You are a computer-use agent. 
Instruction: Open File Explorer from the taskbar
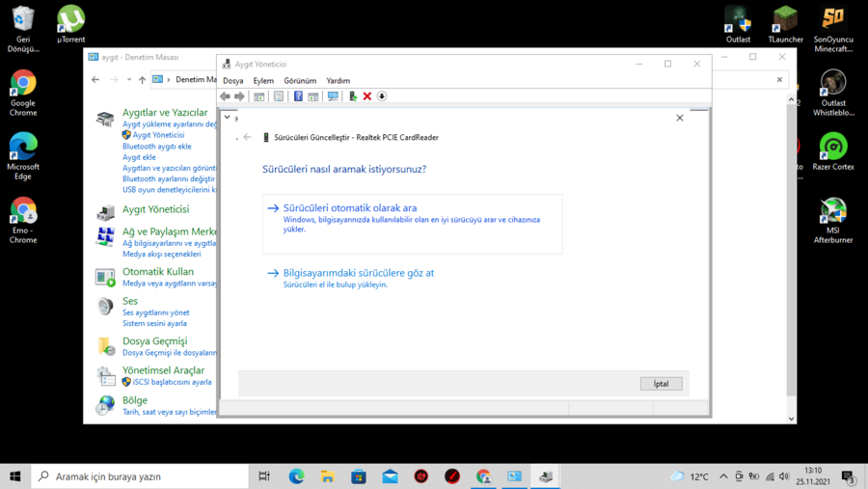click(x=327, y=476)
